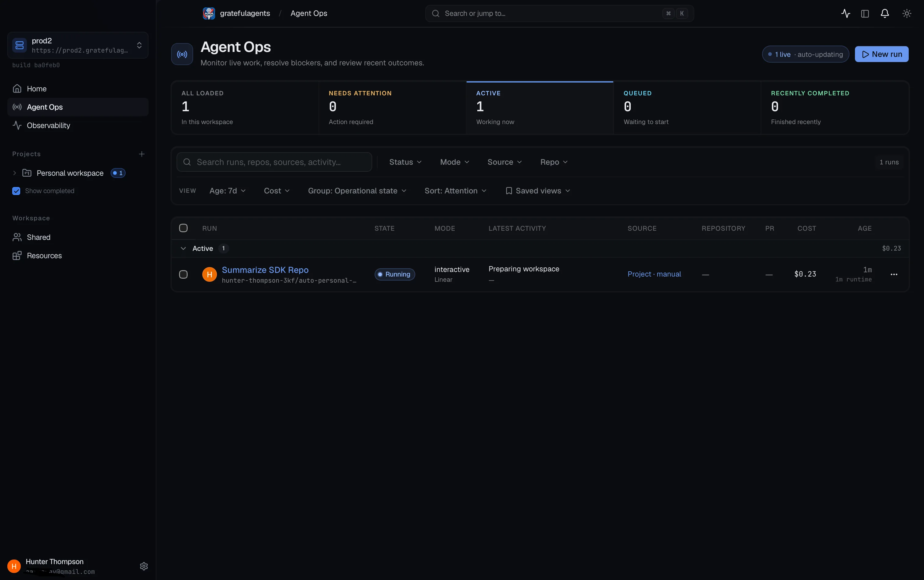Open the Mode filter dropdown
The image size is (924, 580).
pos(455,162)
